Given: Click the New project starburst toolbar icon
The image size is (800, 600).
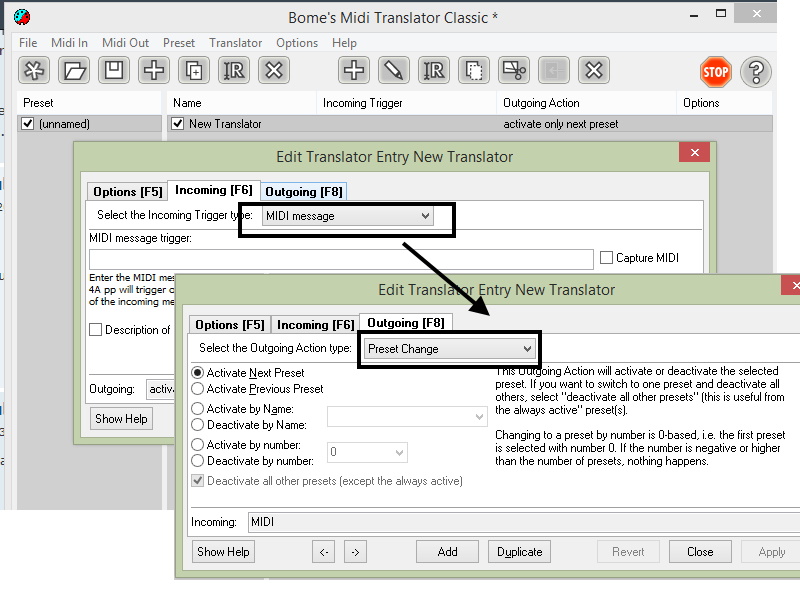Looking at the screenshot, I should pyautogui.click(x=34, y=70).
